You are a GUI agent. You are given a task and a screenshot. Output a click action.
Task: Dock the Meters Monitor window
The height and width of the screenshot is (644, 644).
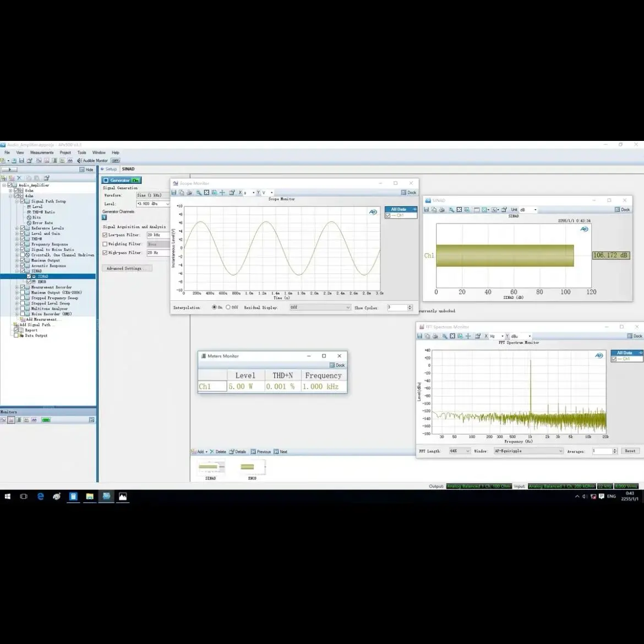pyautogui.click(x=337, y=365)
